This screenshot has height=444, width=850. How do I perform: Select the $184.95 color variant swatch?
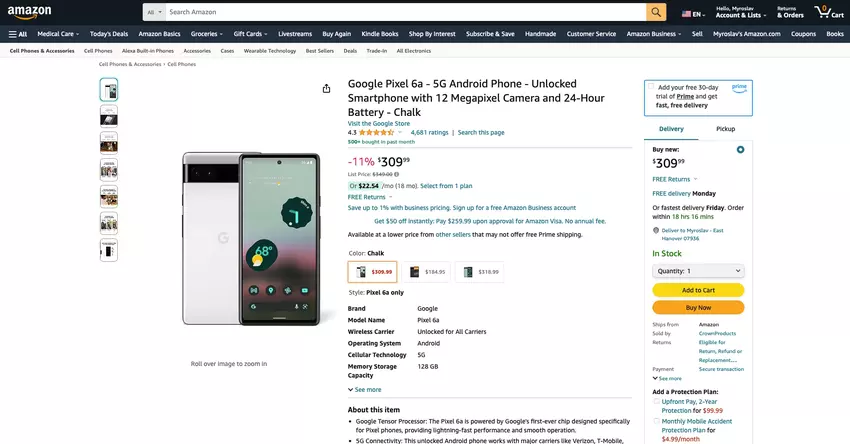coord(426,271)
